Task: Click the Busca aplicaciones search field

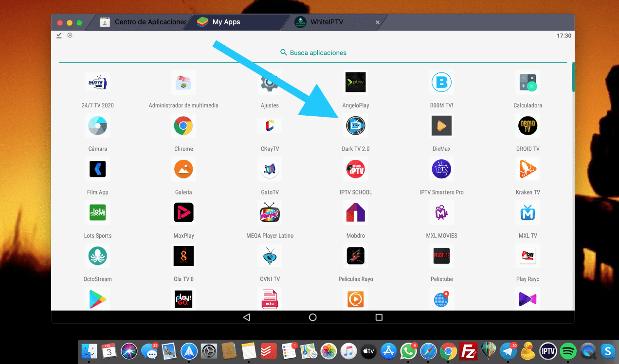Action: (x=313, y=52)
